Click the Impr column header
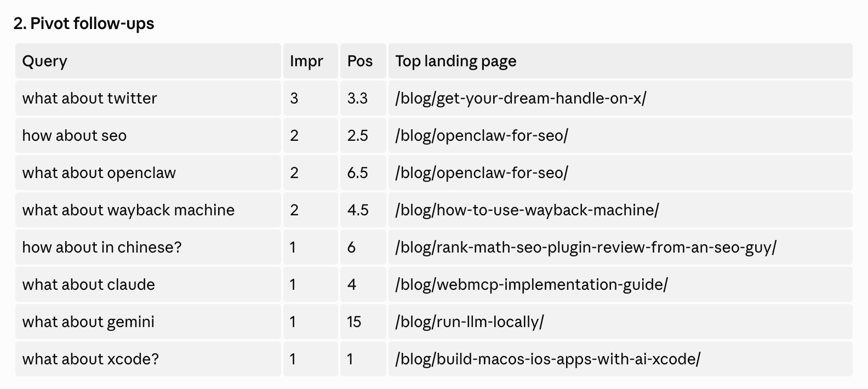The image size is (868, 389). (x=310, y=61)
